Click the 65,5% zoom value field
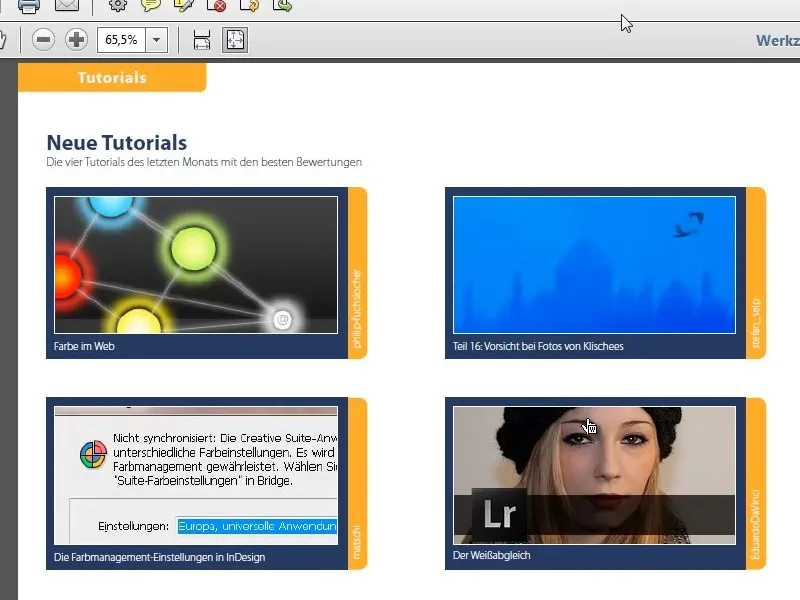The height and width of the screenshot is (600, 800). coord(121,40)
